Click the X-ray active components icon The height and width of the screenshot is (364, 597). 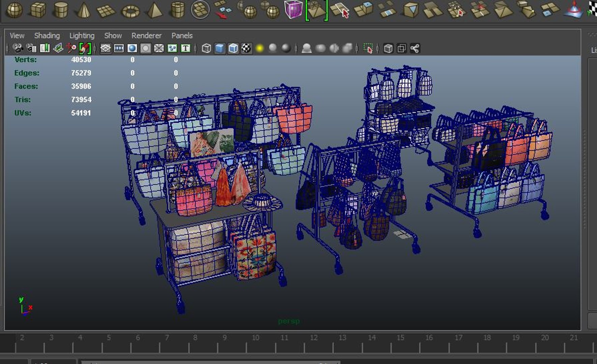[x=401, y=49]
